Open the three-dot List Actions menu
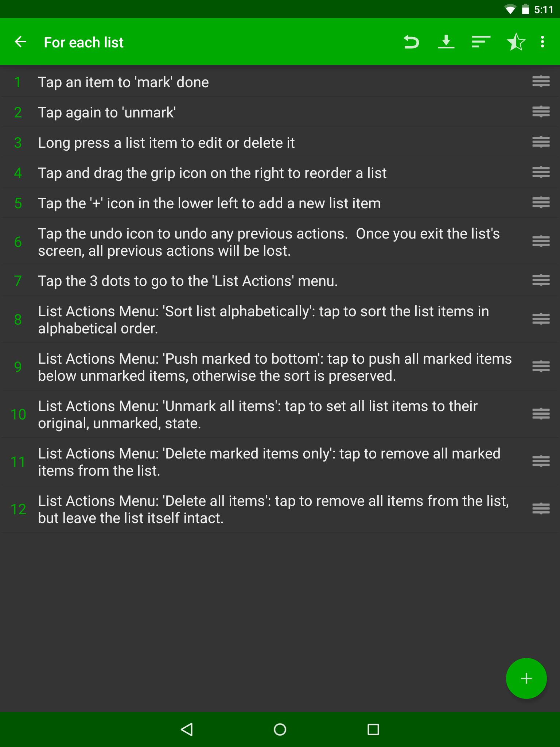Screen dimensions: 560x747 (543, 42)
